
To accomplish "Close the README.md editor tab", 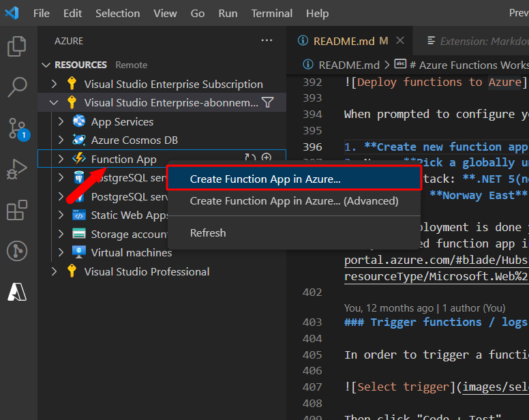I will (x=400, y=40).
